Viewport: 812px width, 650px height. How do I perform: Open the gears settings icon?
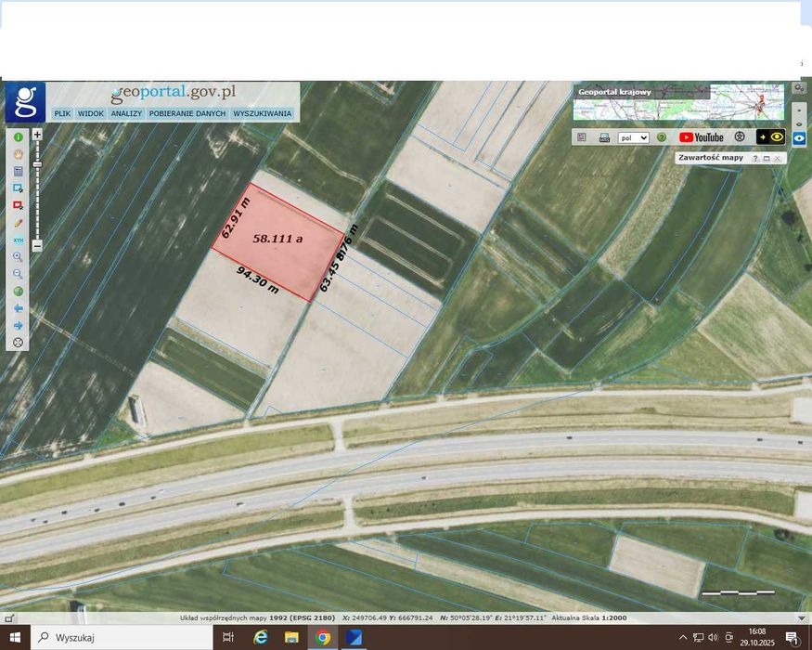click(x=799, y=88)
